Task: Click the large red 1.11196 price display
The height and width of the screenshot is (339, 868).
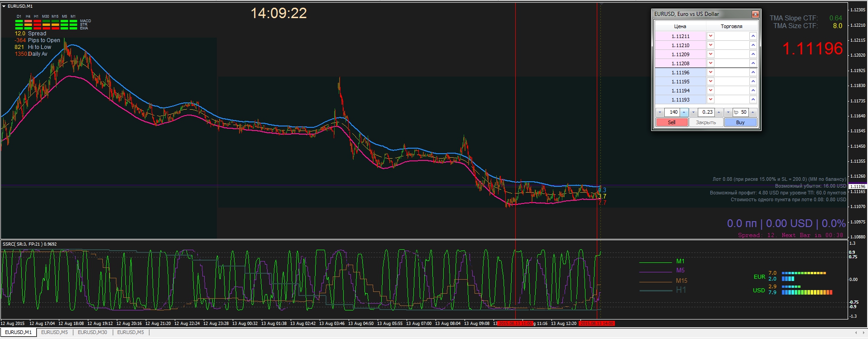Action: pos(813,49)
